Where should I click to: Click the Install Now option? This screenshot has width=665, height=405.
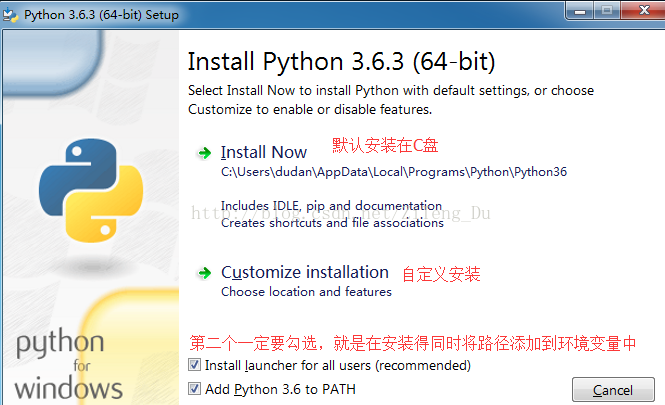(x=263, y=152)
